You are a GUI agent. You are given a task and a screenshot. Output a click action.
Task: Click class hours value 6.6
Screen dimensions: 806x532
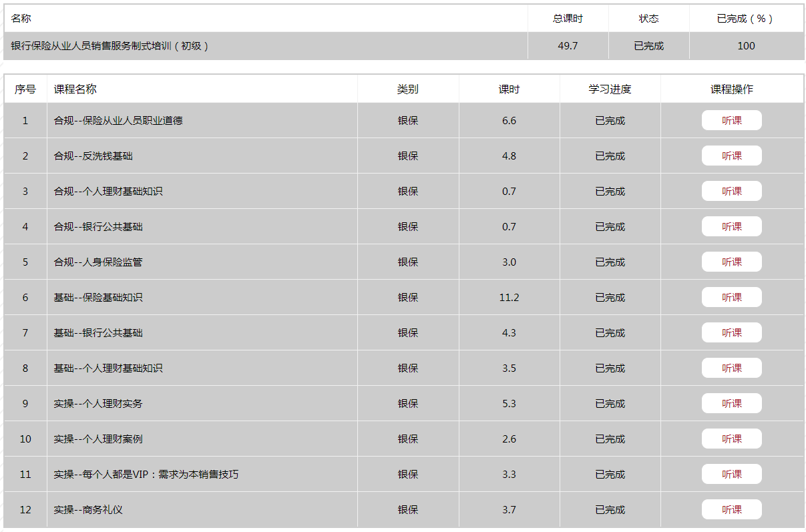(509, 121)
